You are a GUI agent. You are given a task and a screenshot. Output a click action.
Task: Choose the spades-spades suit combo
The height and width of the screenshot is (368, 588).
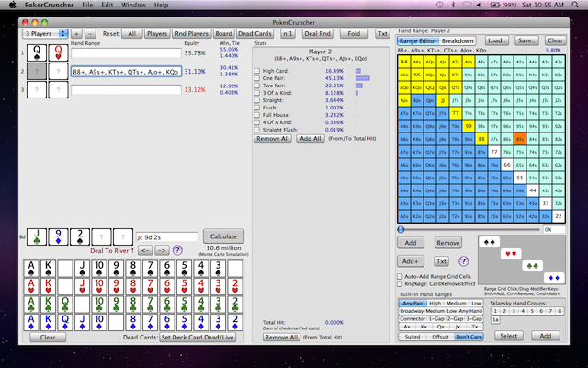tap(489, 242)
